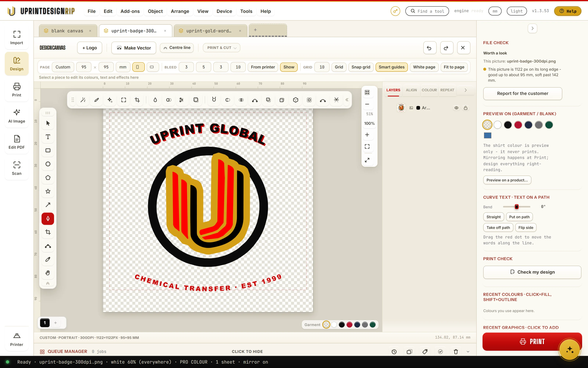Open the Add-ons menu
The height and width of the screenshot is (368, 588).
click(x=130, y=11)
